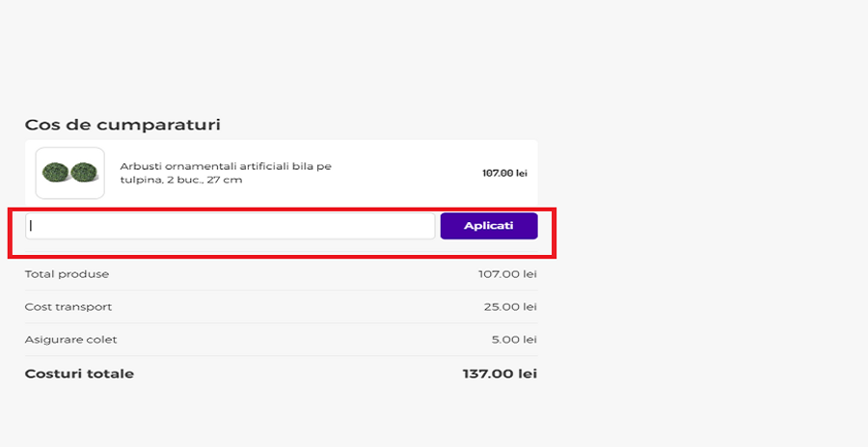Click the Total produse label

pos(67,274)
